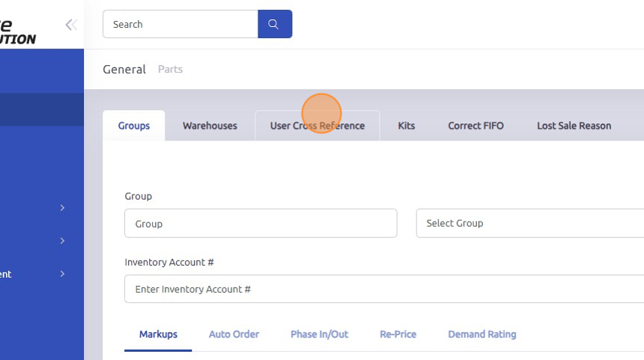Open the User Cross Reference tab
The width and height of the screenshot is (644, 360).
pos(318,126)
